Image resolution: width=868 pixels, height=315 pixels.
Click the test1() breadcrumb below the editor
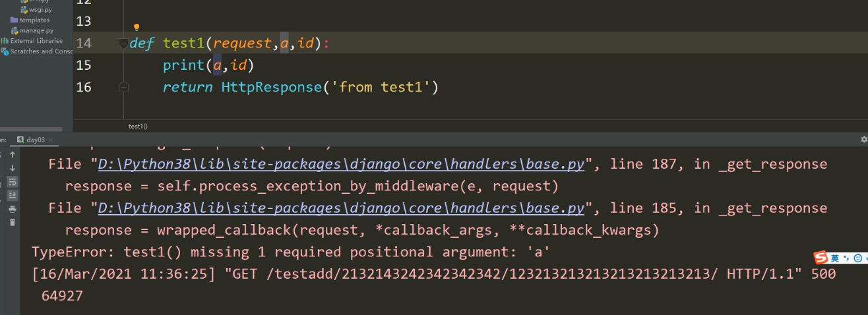(138, 125)
